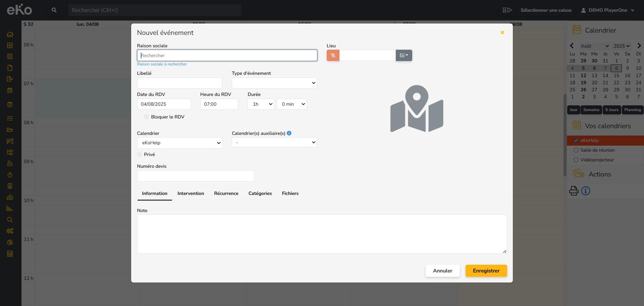This screenshot has height=306, width=644.
Task: Tick the Privé checkbox
Action: pos(140,154)
